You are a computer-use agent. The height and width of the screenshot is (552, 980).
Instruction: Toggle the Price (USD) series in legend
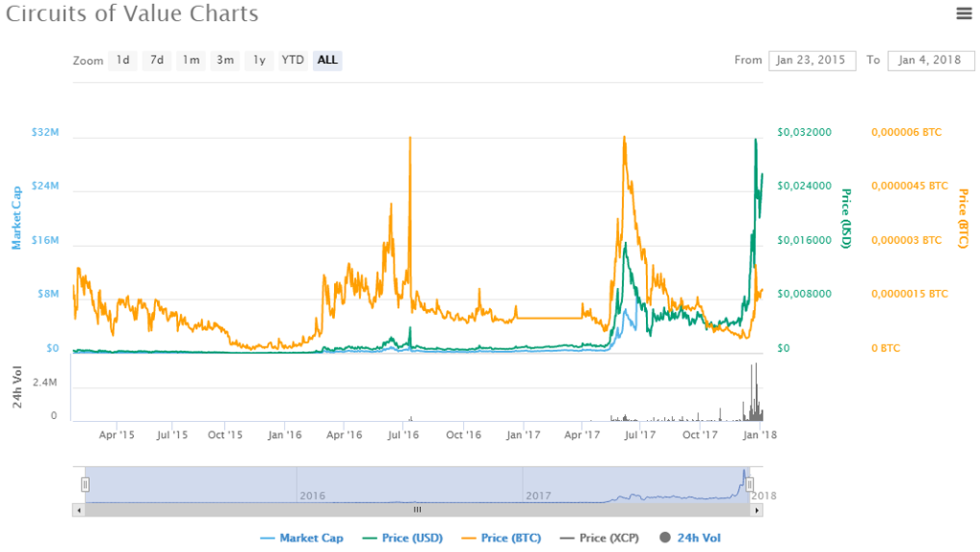pyautogui.click(x=403, y=538)
